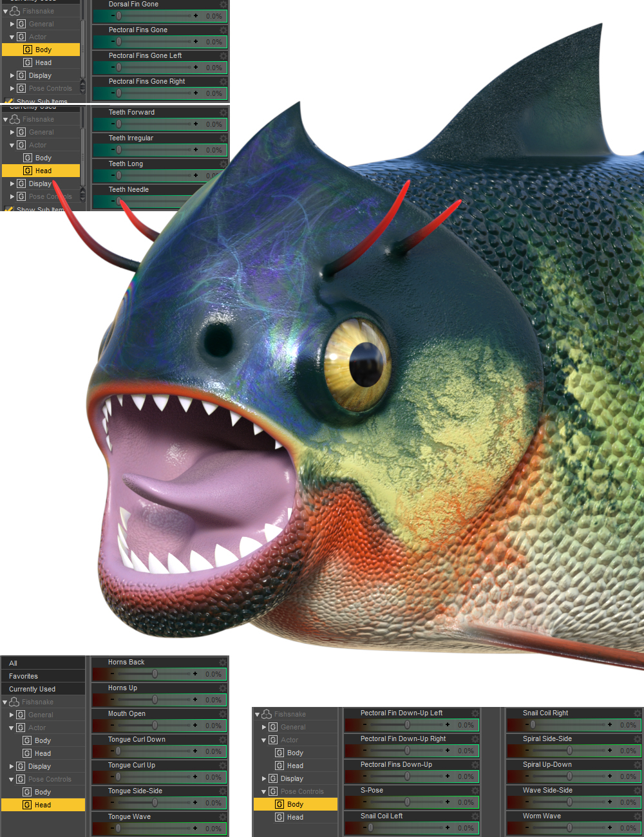Open Spiral Side-Side gear options

(638, 739)
